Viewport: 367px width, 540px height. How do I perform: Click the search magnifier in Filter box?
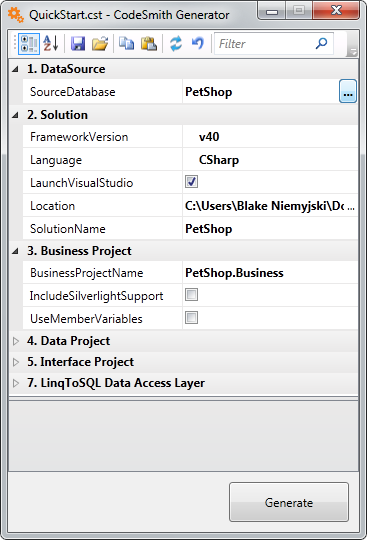322,43
